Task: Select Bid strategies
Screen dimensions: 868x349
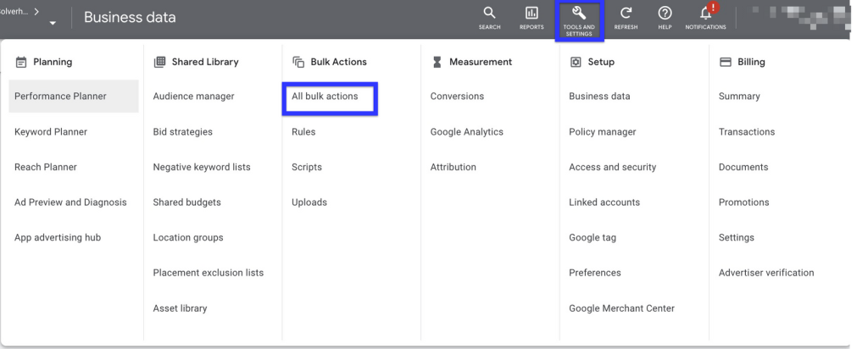Action: [183, 131]
